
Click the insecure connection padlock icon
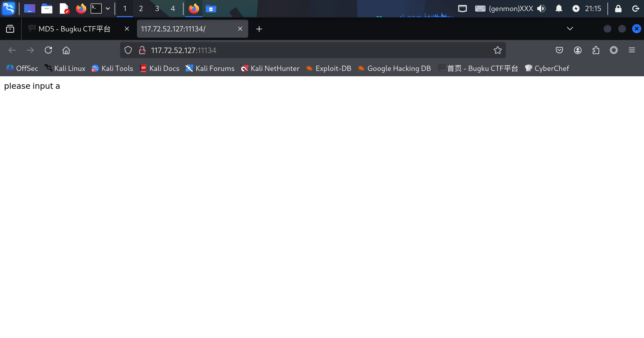click(142, 50)
